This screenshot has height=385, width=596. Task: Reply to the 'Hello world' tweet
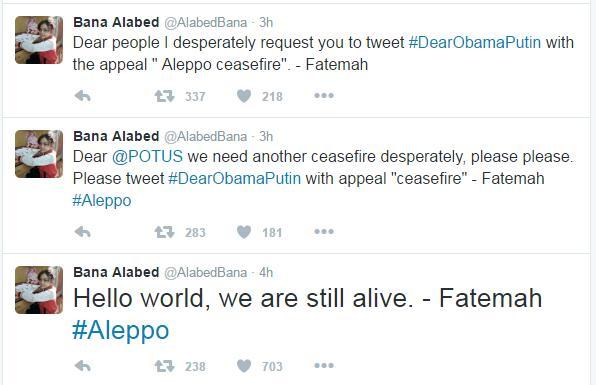(82, 366)
